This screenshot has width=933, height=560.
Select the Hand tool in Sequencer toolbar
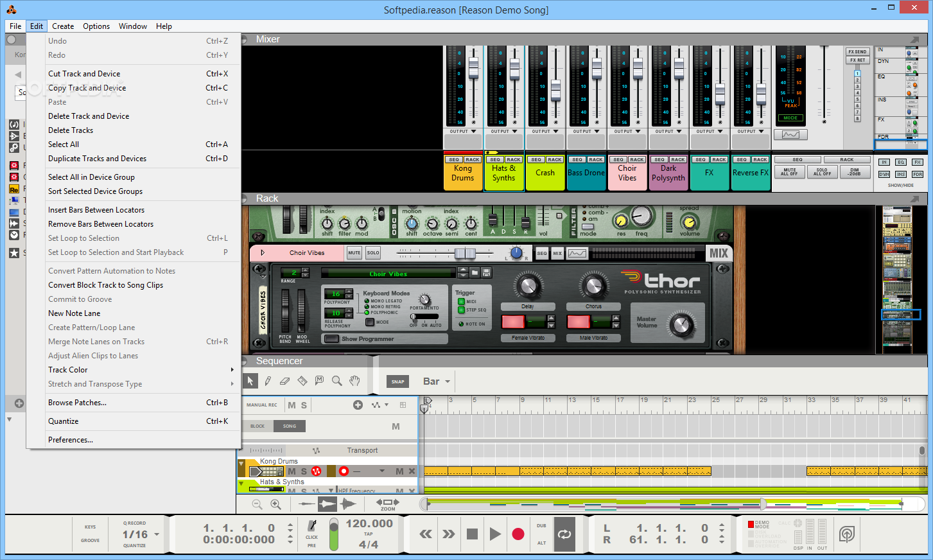(354, 381)
